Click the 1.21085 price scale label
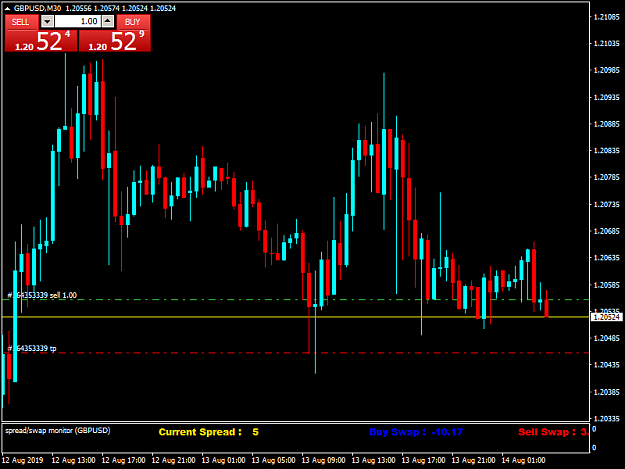 pos(607,17)
